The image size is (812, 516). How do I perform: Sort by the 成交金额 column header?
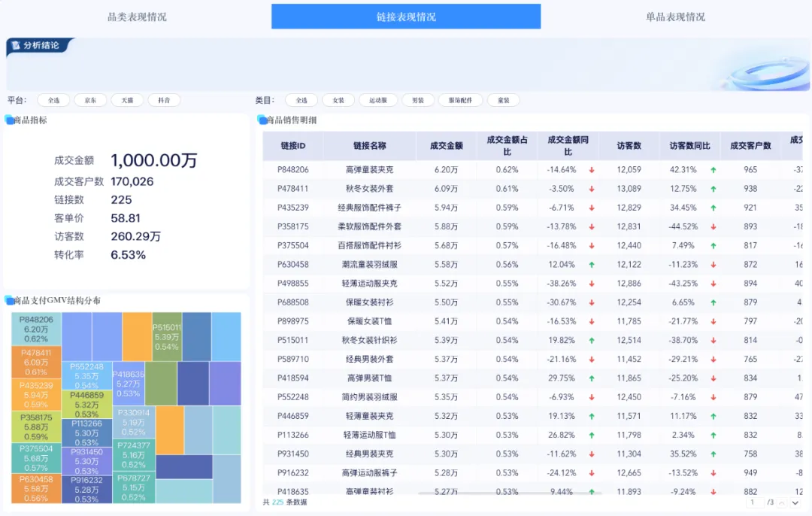tap(446, 146)
